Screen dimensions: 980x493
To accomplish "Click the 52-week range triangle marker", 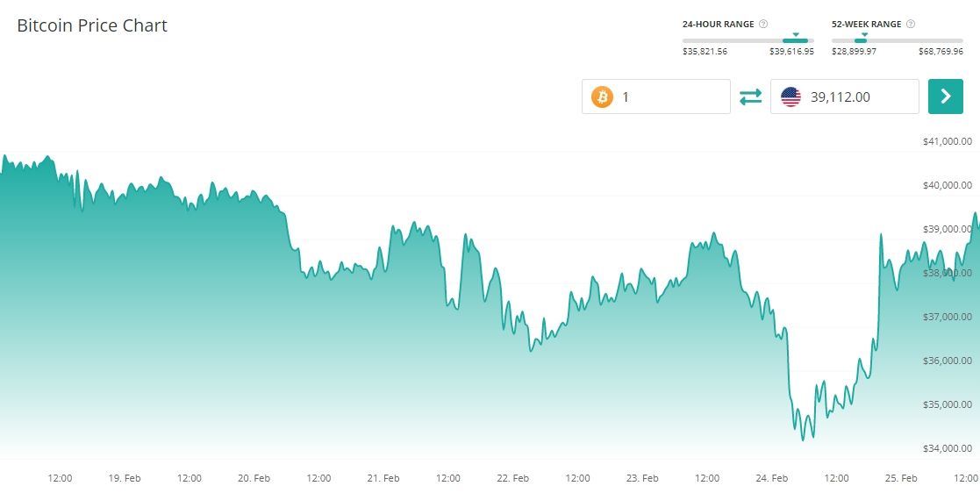I will (x=864, y=35).
